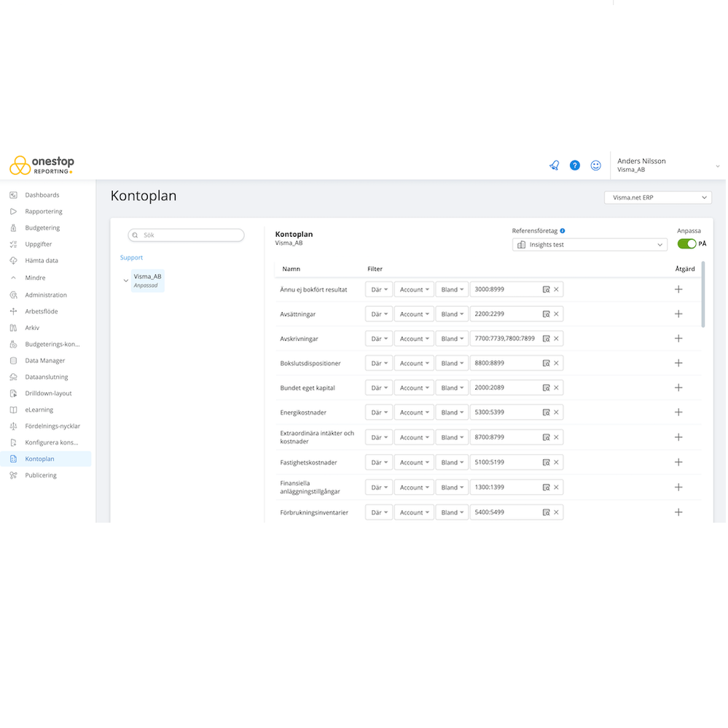Open lookup icon in Bokslutsdispositioner row
The image size is (728, 728).
pos(546,363)
